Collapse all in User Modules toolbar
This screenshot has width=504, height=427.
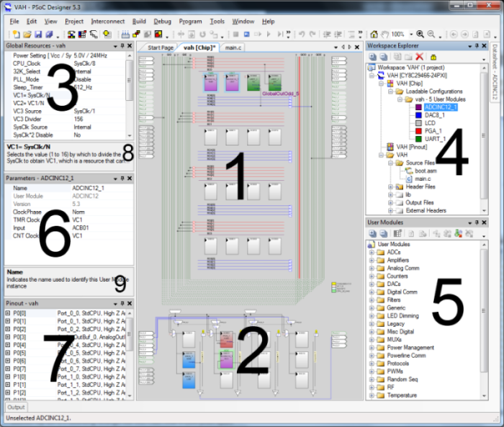pos(384,234)
